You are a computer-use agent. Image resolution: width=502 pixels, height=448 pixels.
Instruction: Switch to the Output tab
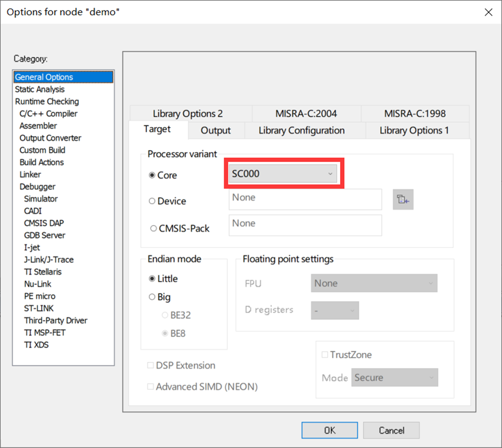215,131
